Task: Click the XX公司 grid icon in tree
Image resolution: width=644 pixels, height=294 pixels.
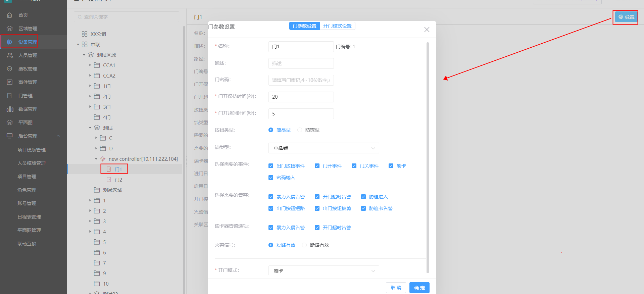Action: click(85, 34)
